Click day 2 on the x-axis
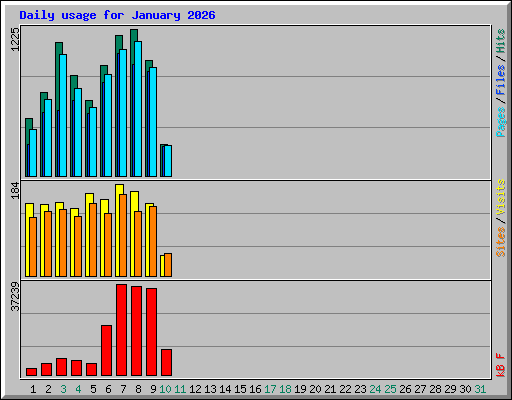 [x=48, y=389]
